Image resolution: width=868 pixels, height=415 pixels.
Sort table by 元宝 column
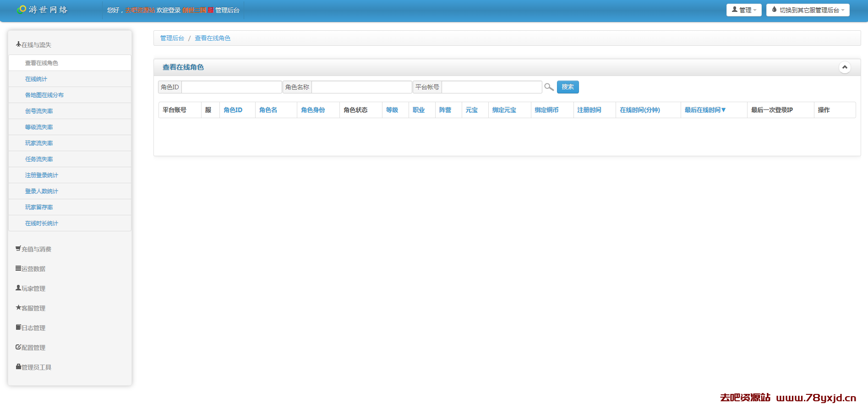click(472, 110)
